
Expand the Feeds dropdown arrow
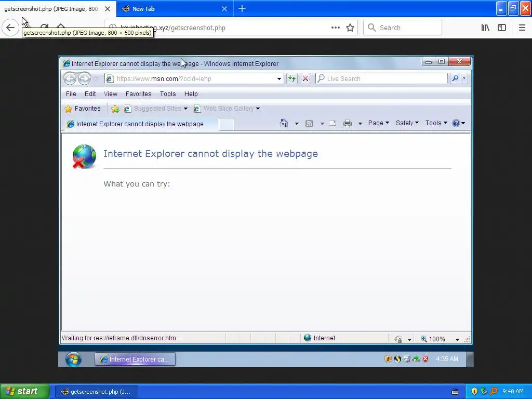[x=322, y=124]
